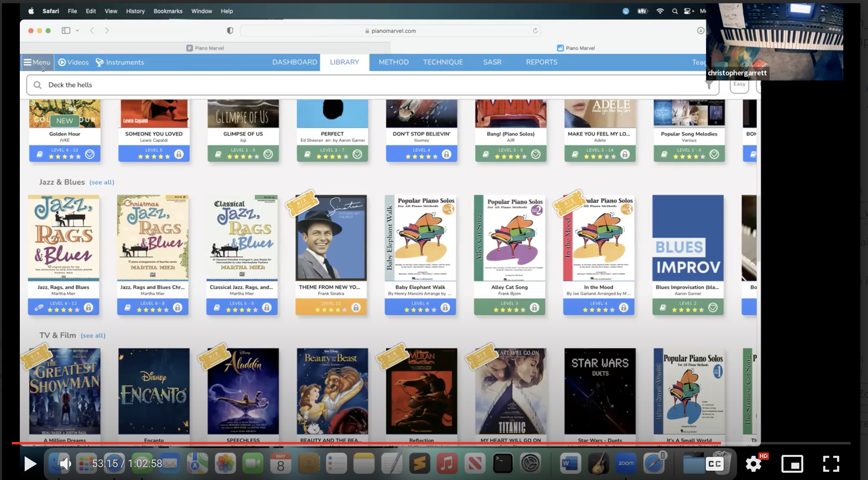Click the 'In the Mood' title text
Image resolution: width=868 pixels, height=480 pixels.
pos(599,287)
